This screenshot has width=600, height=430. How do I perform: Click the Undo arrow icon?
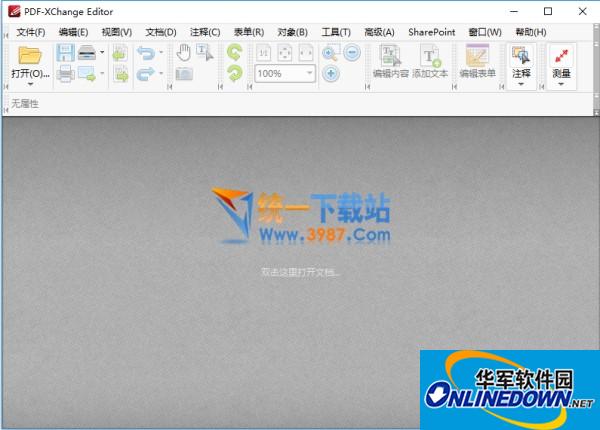pyautogui.click(x=144, y=53)
